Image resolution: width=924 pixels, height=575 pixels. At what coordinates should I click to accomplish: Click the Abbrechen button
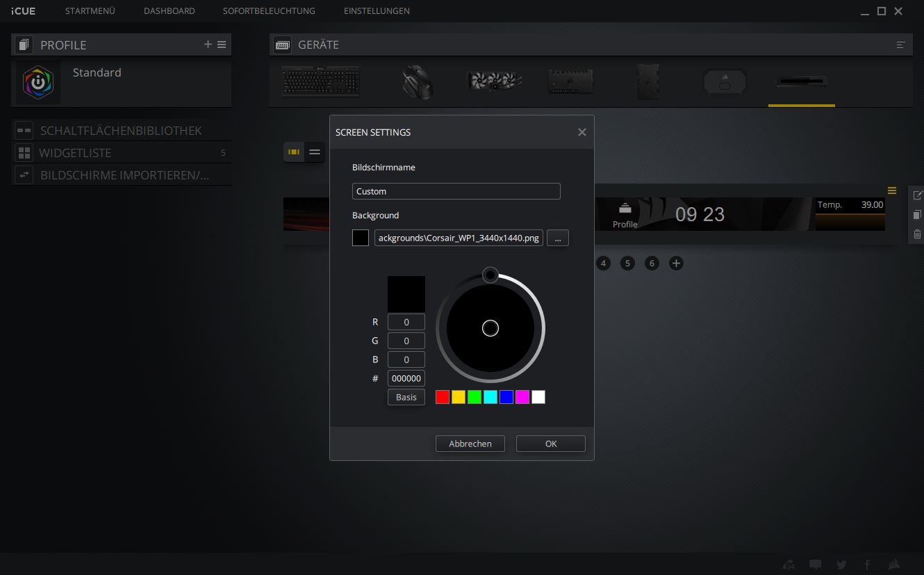[x=470, y=444]
